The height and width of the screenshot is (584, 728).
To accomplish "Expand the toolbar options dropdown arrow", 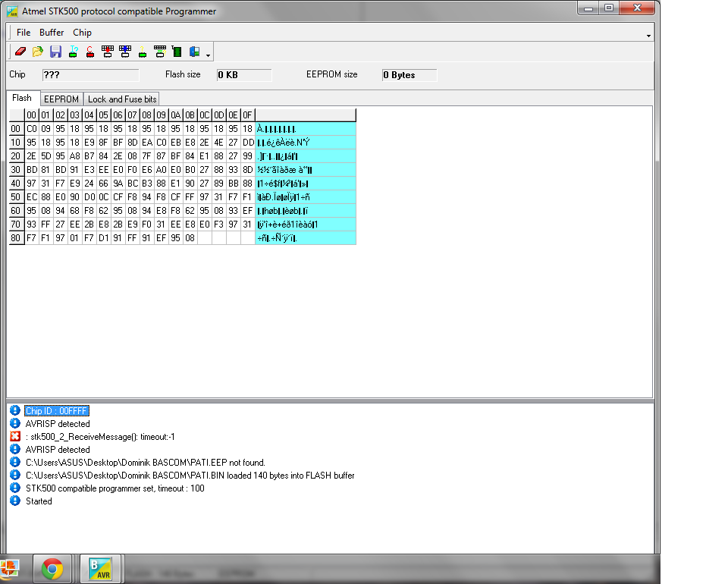I will coord(208,55).
